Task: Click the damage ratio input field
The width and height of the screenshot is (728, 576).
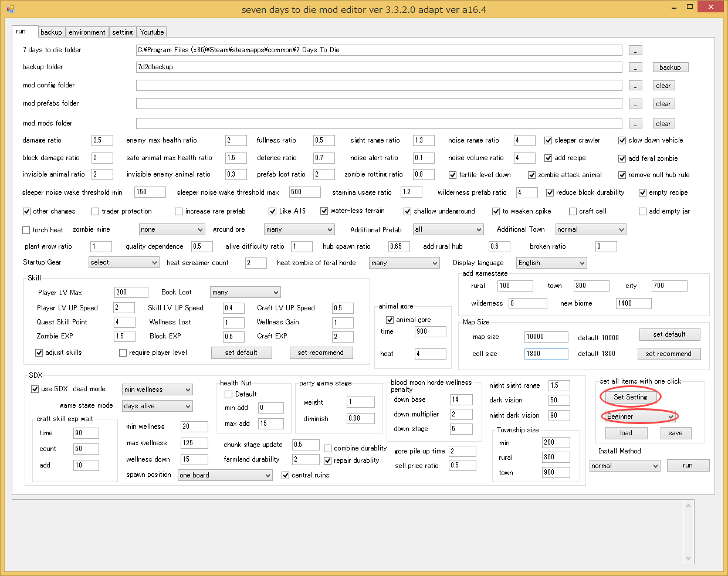Action: click(102, 141)
